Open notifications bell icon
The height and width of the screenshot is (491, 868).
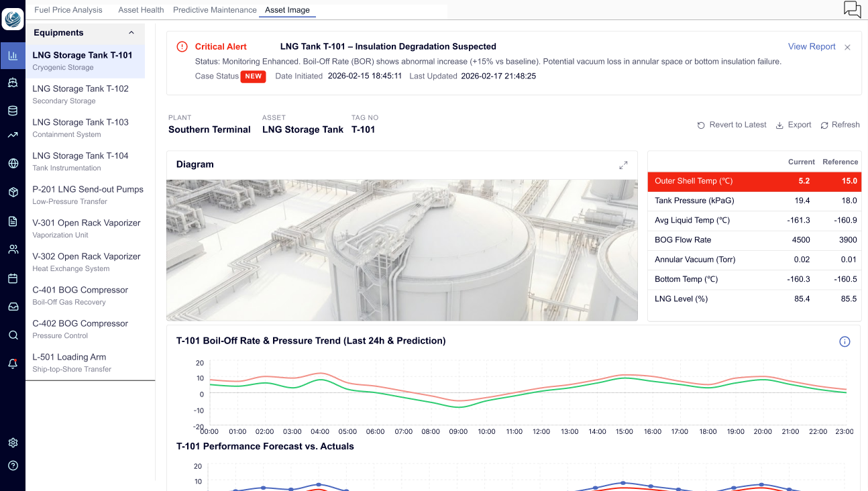pos(13,364)
